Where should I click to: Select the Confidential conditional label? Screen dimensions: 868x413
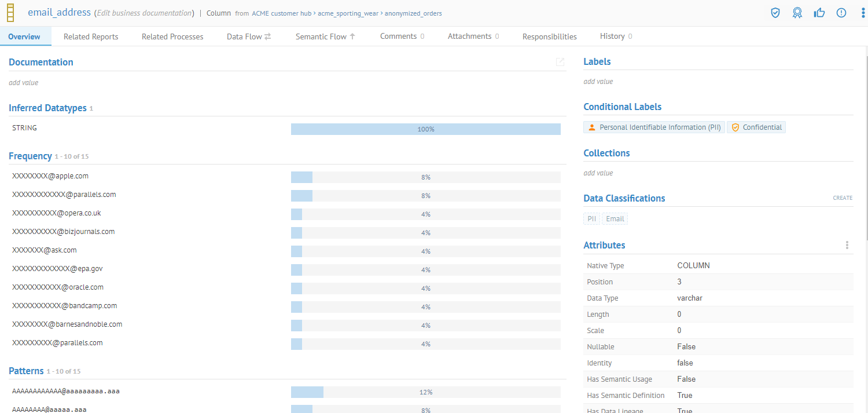756,127
